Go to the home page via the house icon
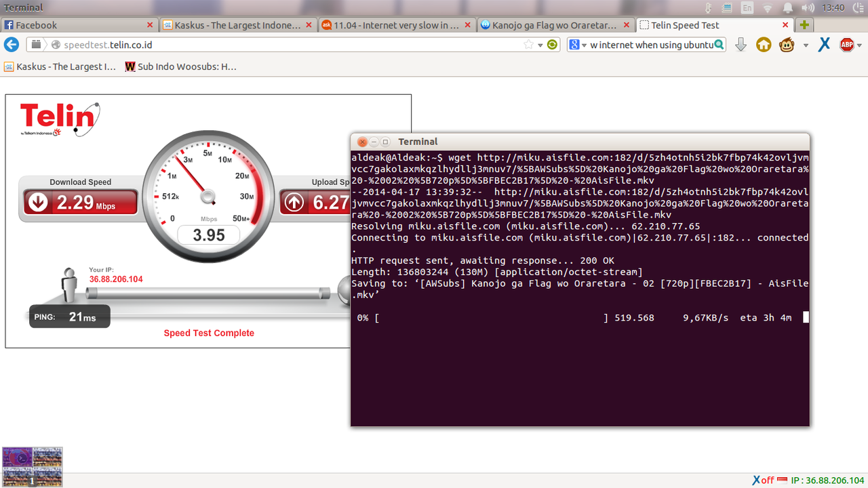 click(764, 45)
